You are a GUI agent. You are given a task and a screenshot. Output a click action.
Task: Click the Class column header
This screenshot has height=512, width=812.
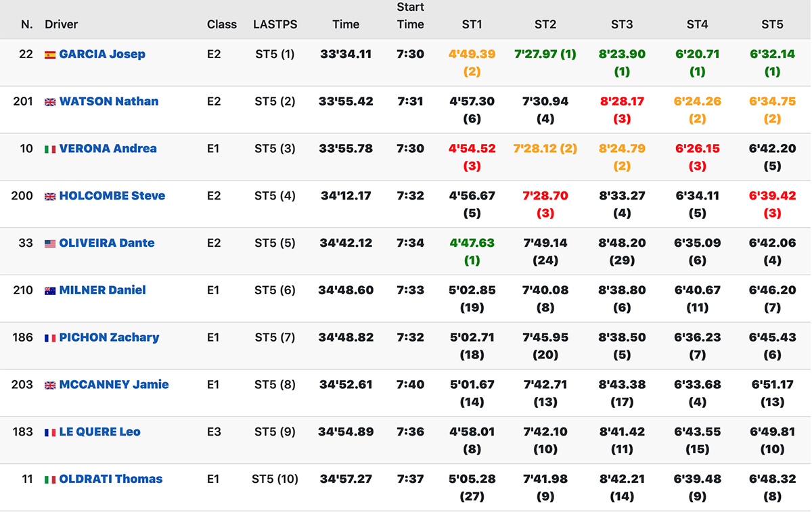pos(222,24)
